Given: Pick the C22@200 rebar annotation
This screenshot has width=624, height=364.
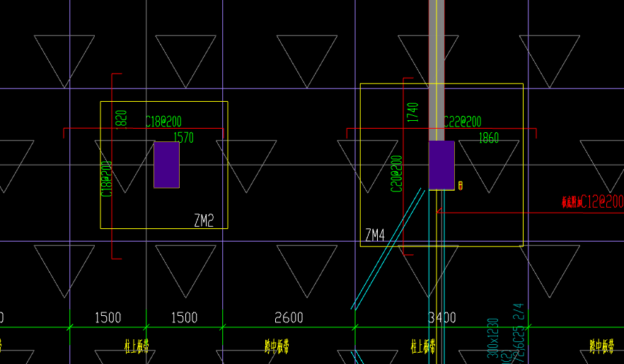Looking at the screenshot, I should [463, 121].
